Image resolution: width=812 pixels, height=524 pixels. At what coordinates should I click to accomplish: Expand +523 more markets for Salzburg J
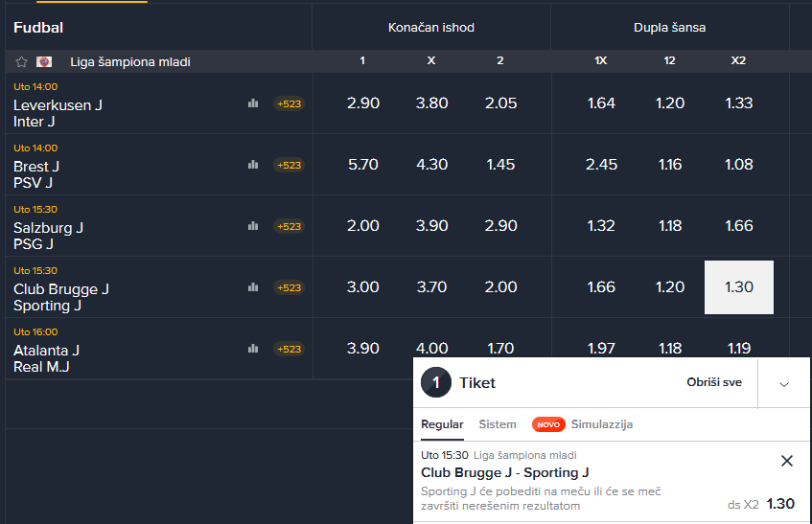(289, 226)
